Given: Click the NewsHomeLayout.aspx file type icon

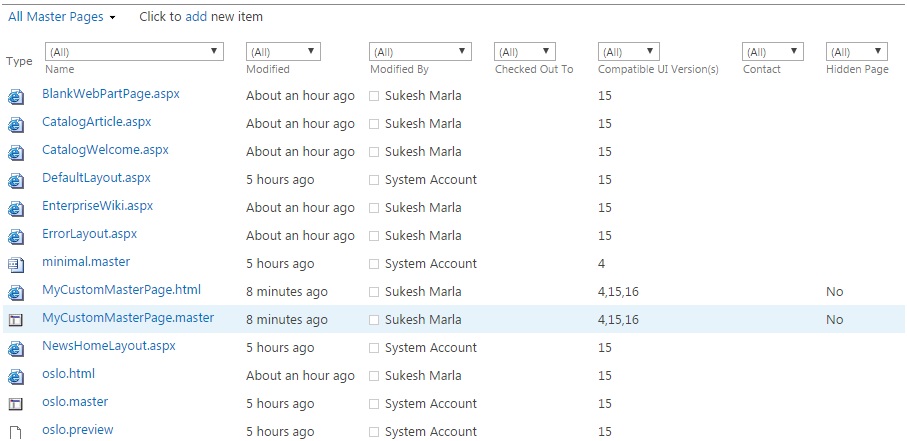Looking at the screenshot, I should pos(16,349).
